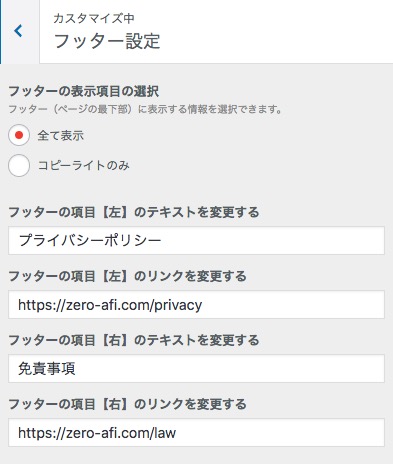Click the 【右】のリンクを変更する label
Viewport: 393px width, 464px height.
point(127,404)
